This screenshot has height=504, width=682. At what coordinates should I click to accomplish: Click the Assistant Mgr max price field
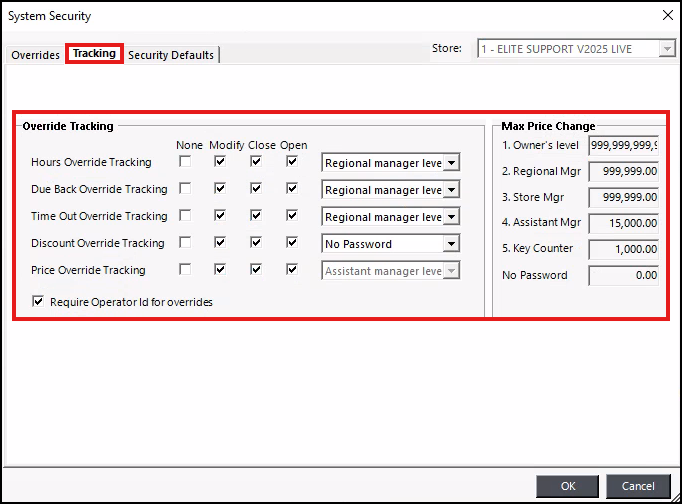click(623, 223)
